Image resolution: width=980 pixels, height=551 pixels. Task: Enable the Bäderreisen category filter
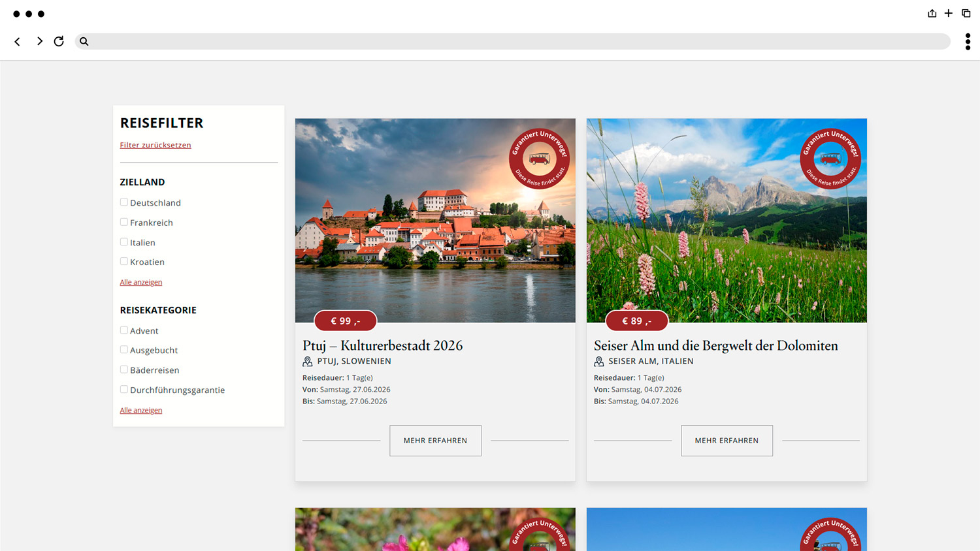(124, 370)
